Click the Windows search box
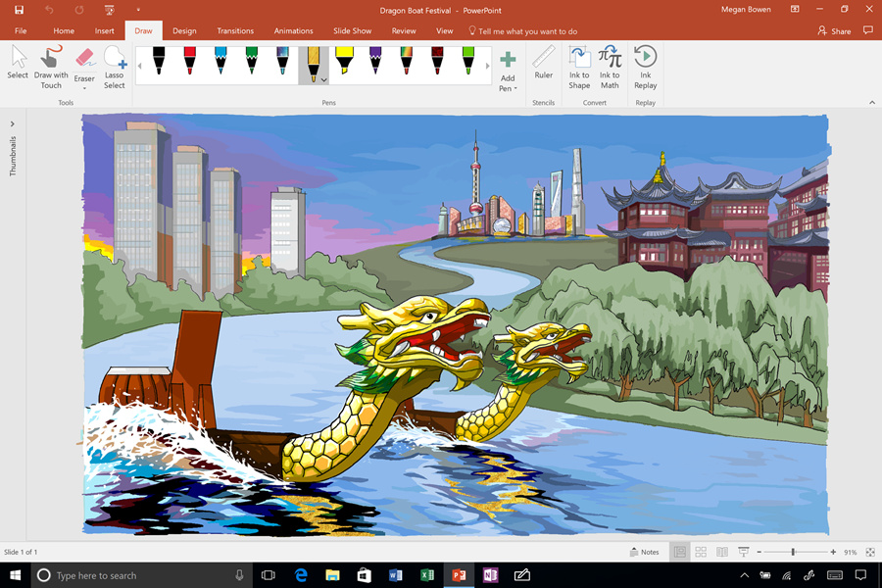The height and width of the screenshot is (588, 882). [x=137, y=575]
